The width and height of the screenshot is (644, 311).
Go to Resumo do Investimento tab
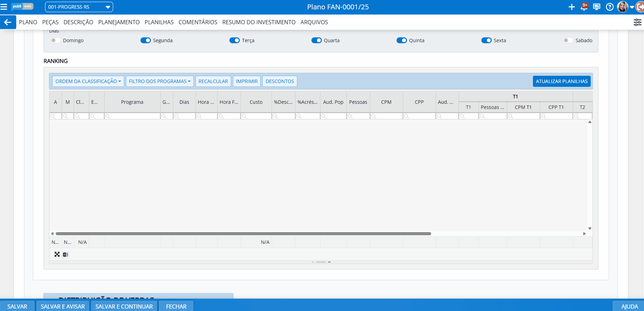258,22
